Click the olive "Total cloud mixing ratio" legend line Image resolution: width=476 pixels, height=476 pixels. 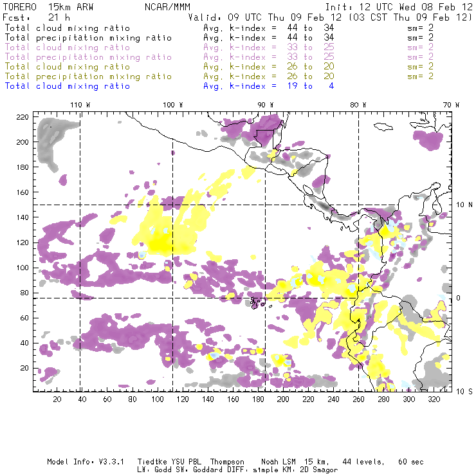click(68, 66)
